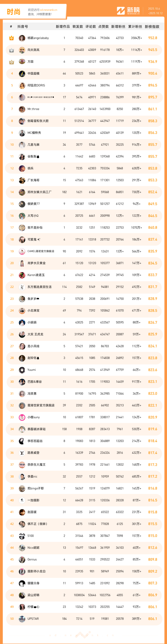Click the 累计粉丝 column header

(x=135, y=26)
